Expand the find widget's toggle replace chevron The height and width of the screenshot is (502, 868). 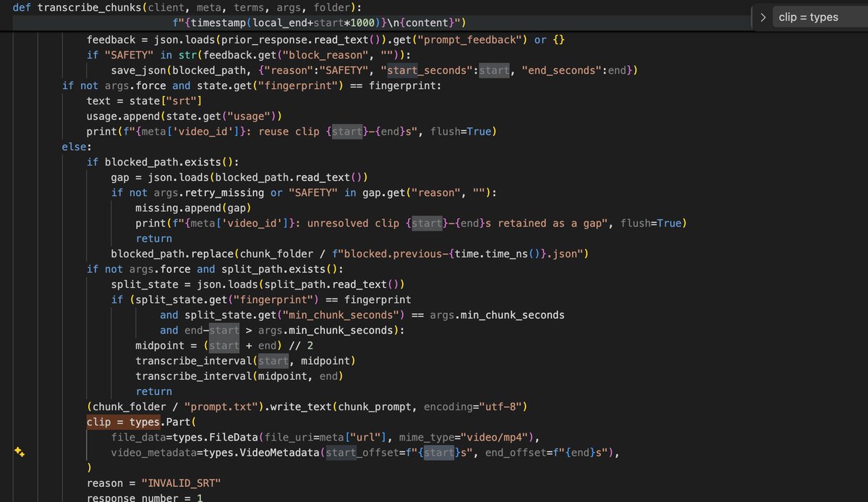763,17
